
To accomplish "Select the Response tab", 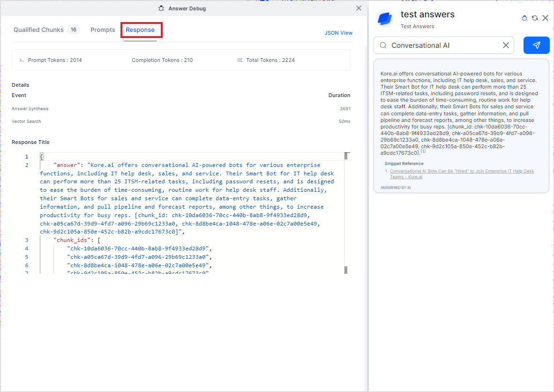I will click(140, 30).
